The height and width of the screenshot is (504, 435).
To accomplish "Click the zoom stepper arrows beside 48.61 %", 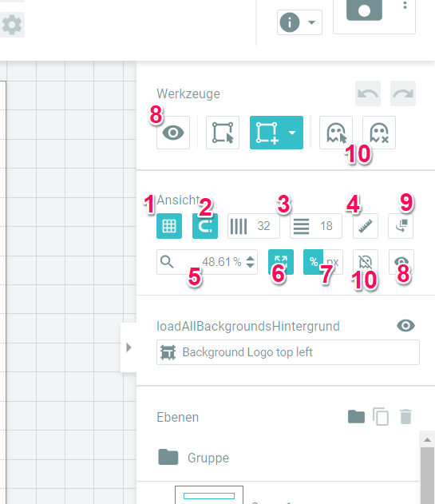I will tap(251, 262).
